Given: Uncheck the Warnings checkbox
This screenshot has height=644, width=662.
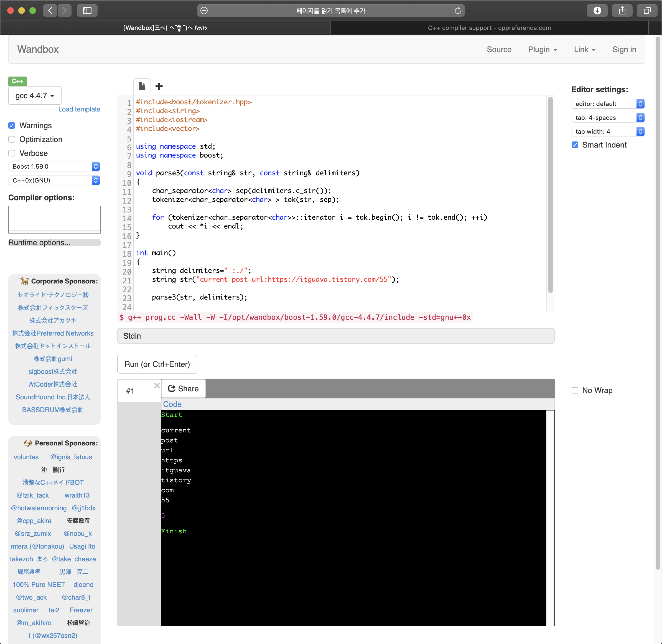Looking at the screenshot, I should (12, 125).
